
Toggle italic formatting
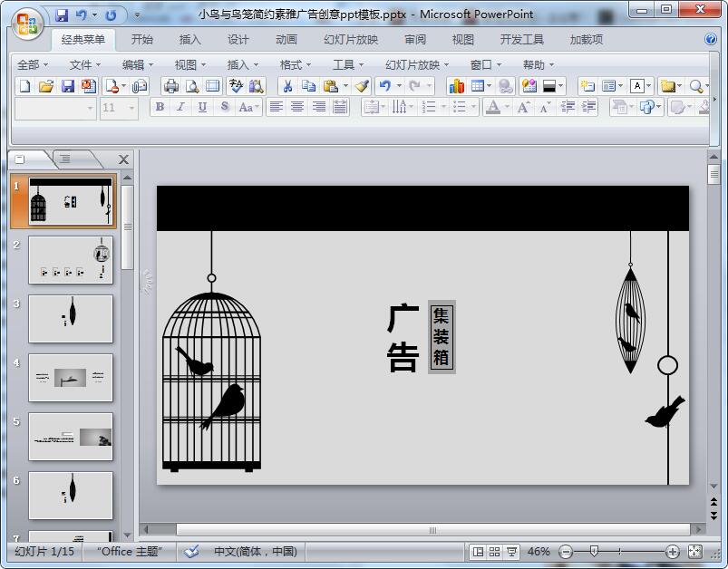click(180, 107)
